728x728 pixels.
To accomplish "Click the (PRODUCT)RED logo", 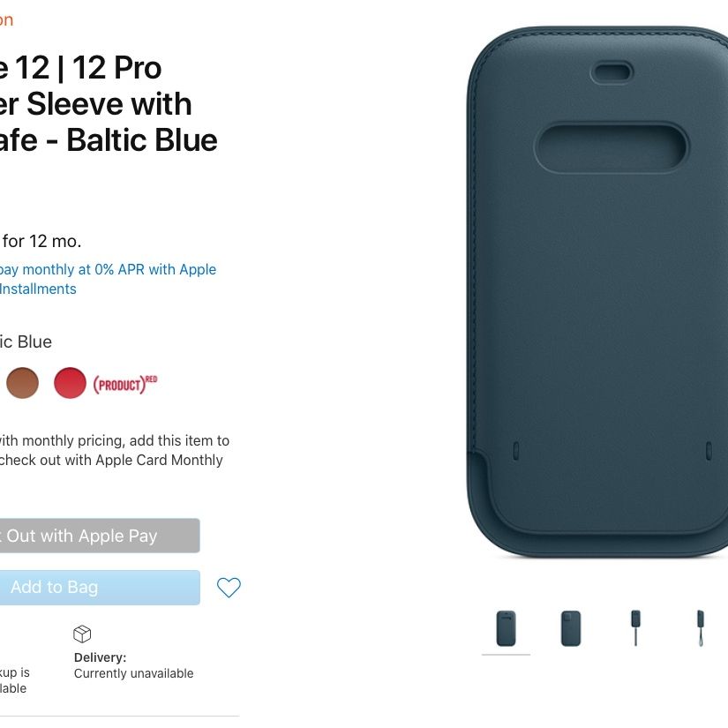I will 125,385.
